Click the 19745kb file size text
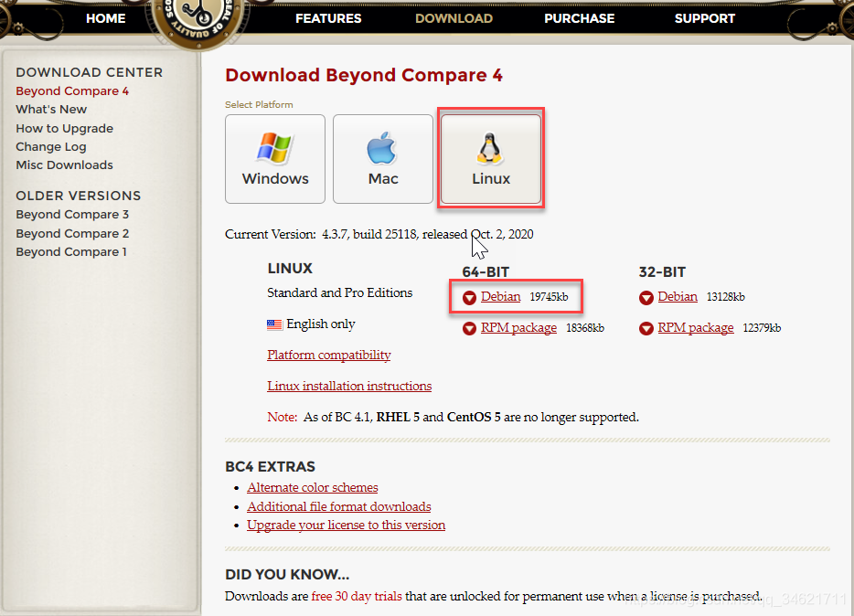The height and width of the screenshot is (616, 854). [549, 297]
